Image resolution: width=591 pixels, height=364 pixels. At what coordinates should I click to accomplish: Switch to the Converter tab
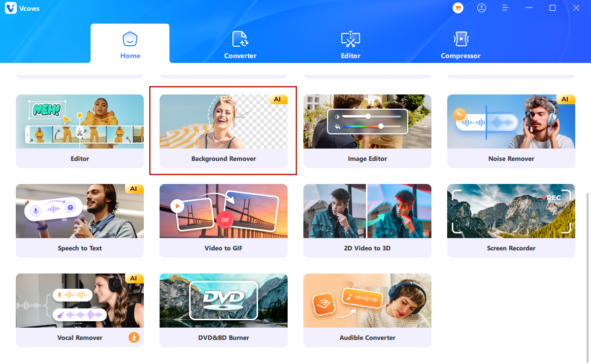(240, 45)
